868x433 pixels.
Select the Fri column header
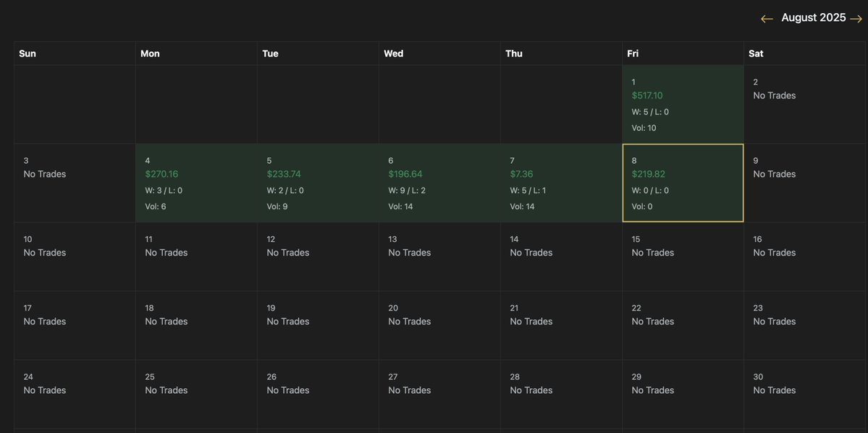634,52
